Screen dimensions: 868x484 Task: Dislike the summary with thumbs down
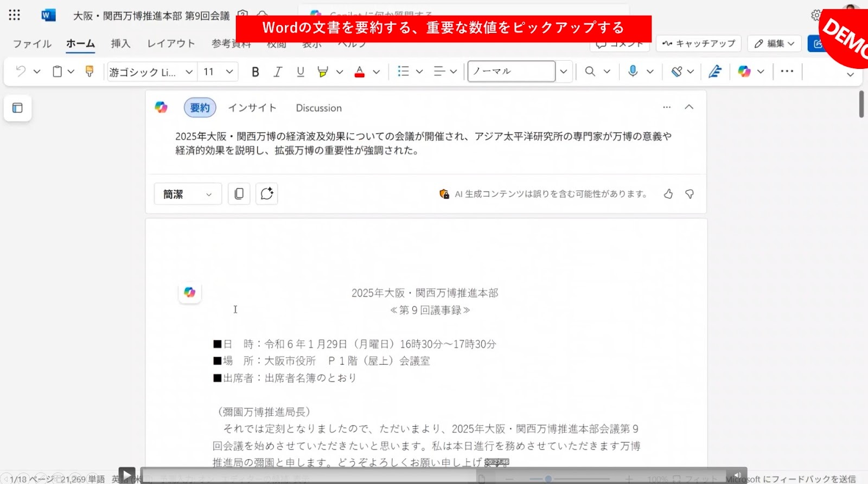click(690, 194)
